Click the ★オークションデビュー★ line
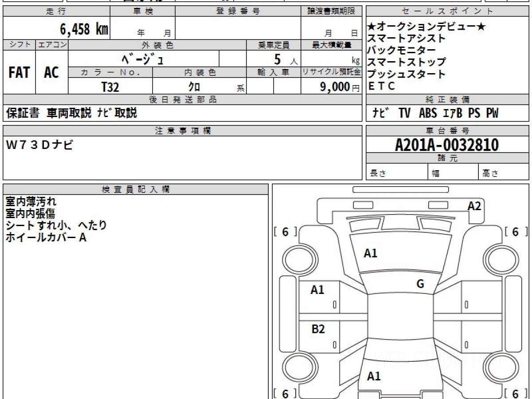 (x=426, y=27)
